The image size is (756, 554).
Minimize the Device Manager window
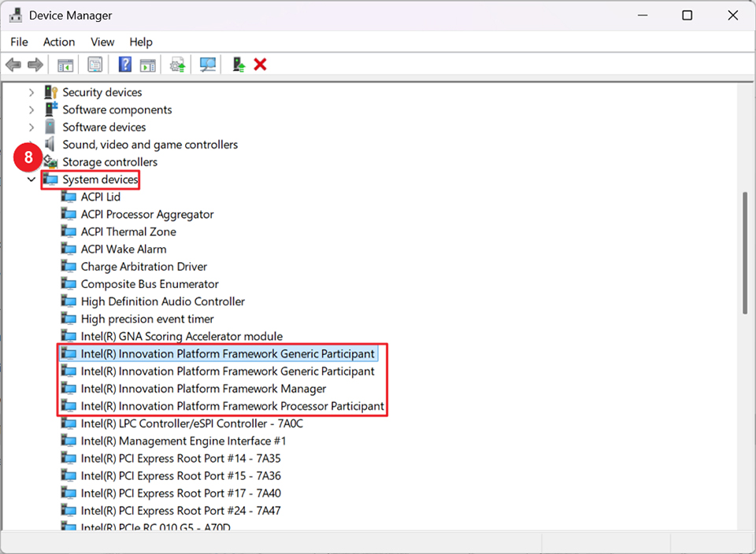(643, 16)
